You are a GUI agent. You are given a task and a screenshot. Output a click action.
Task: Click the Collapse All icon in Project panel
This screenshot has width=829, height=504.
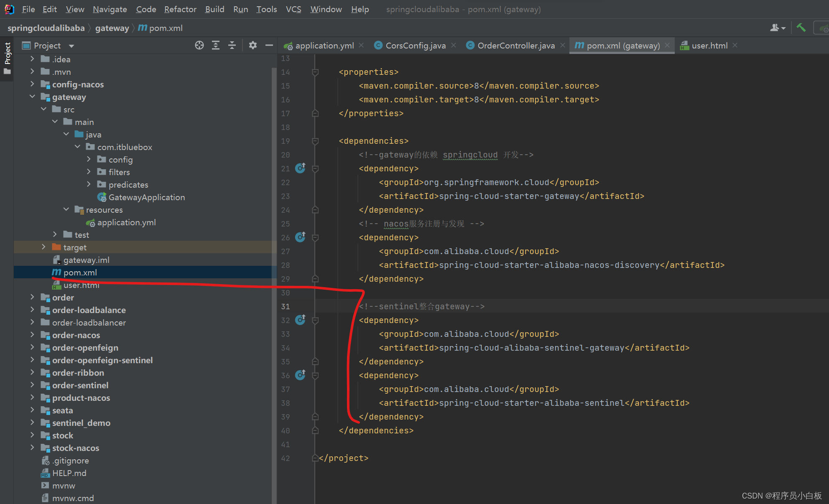pos(232,46)
